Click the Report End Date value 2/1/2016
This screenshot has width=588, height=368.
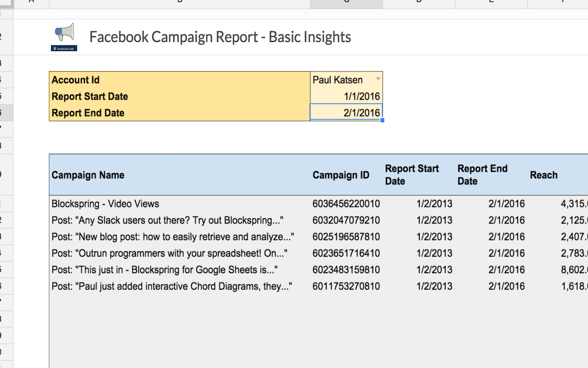pos(346,113)
